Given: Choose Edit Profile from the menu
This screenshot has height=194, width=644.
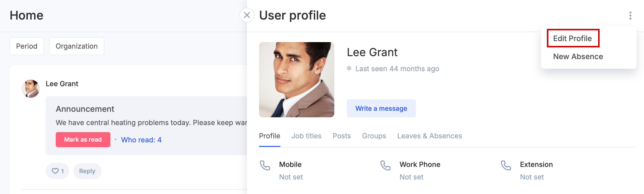Looking at the screenshot, I should (x=572, y=38).
